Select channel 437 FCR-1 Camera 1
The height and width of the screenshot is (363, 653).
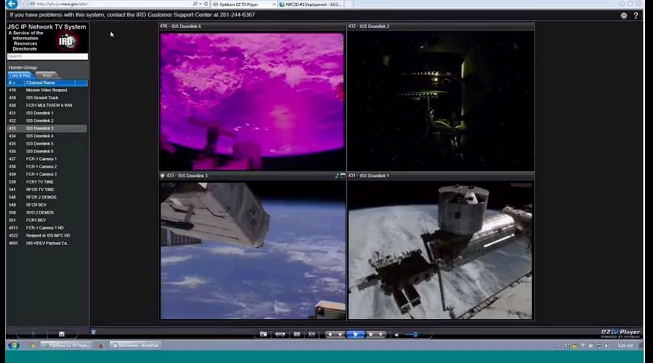[47, 159]
